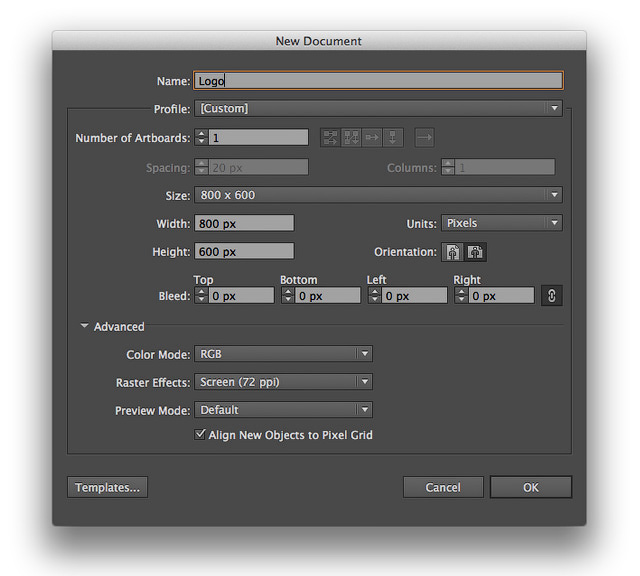Click the Name text field
Viewport: 640px width, 576px height.
click(x=378, y=81)
